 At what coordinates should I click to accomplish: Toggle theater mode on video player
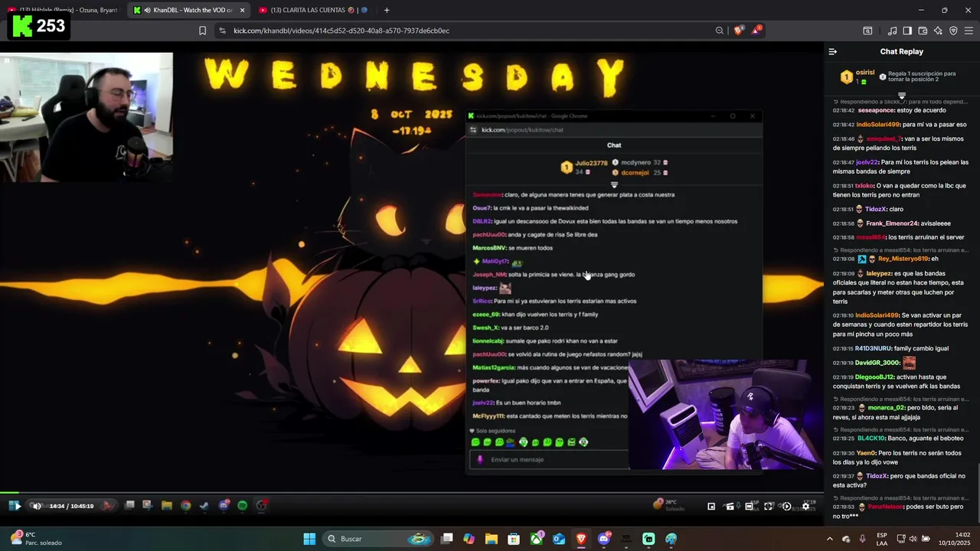click(749, 506)
